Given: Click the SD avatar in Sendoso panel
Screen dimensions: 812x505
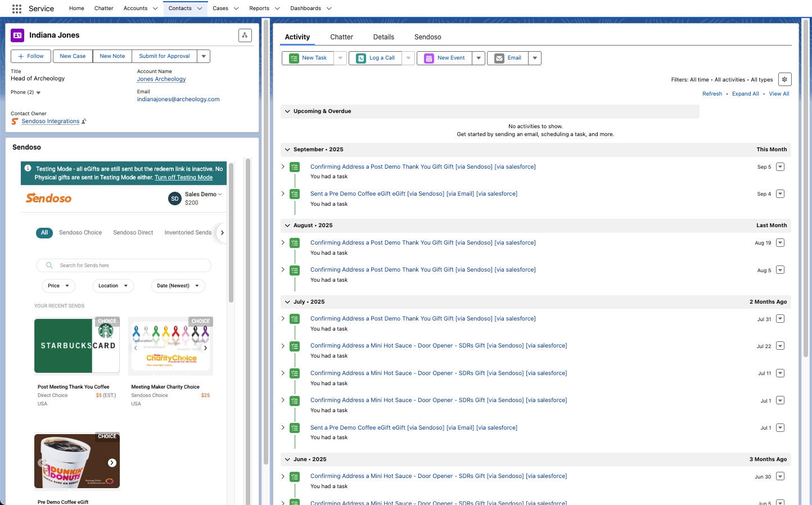Looking at the screenshot, I should (x=175, y=199).
